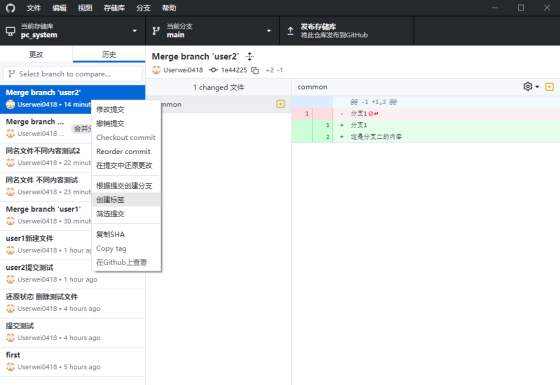Choose 修改提交 in the context menu
This screenshot has width=560, height=385.
[126, 109]
